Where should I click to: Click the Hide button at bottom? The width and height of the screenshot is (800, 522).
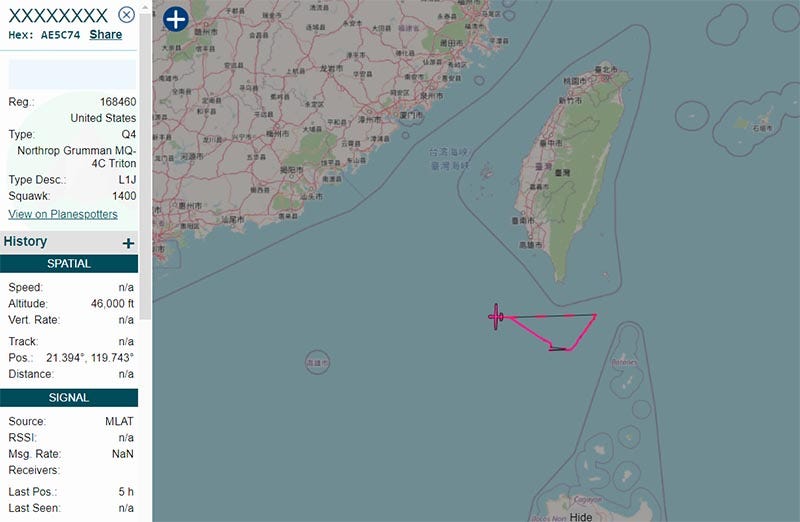[x=581, y=516]
